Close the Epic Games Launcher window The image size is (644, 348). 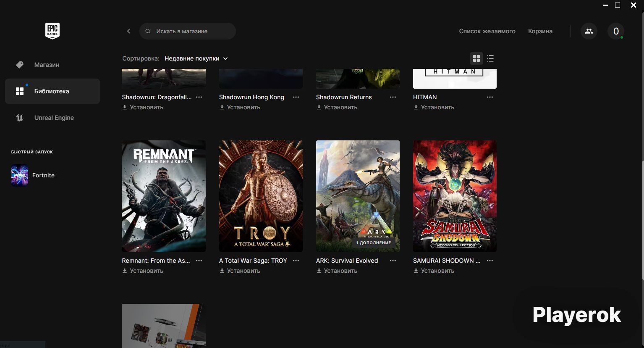pos(634,5)
